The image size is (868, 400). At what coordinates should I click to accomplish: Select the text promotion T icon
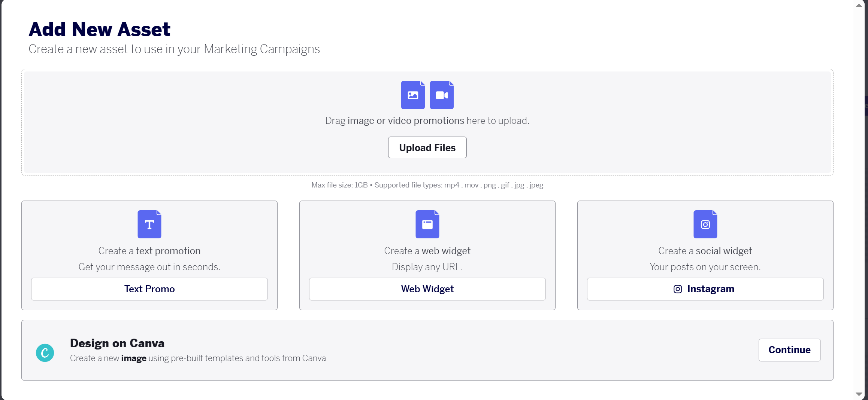(149, 224)
